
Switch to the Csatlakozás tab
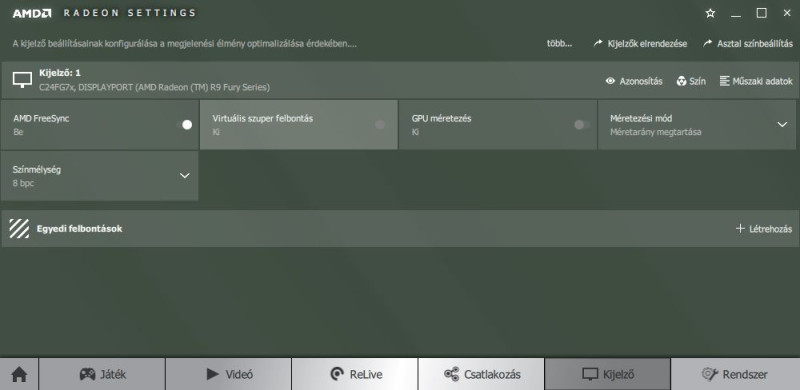coord(481,374)
